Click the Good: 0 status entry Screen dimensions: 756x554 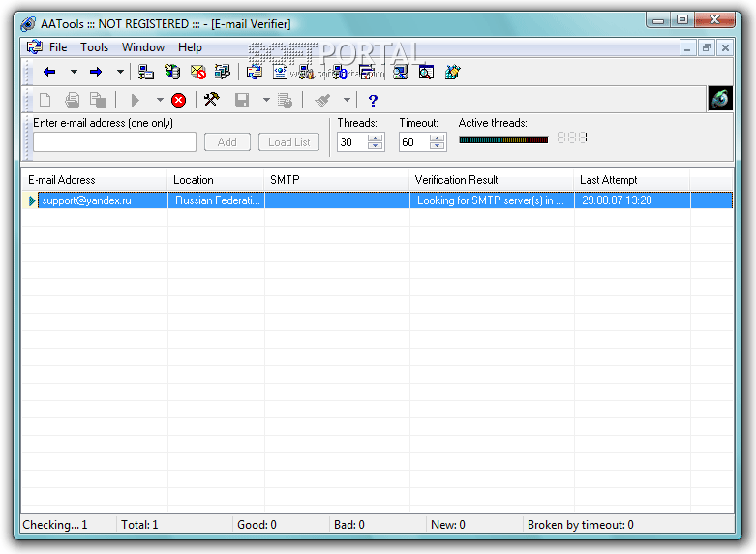point(257,525)
